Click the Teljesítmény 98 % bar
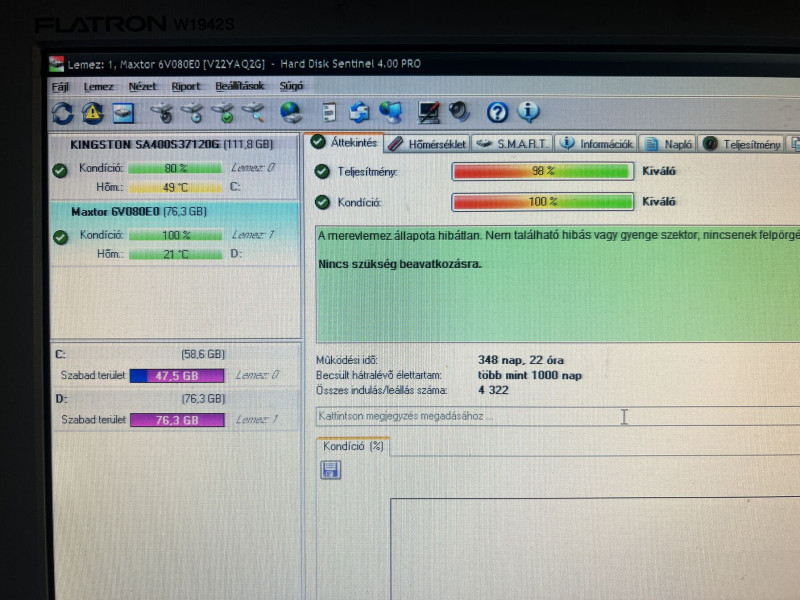 tap(542, 171)
